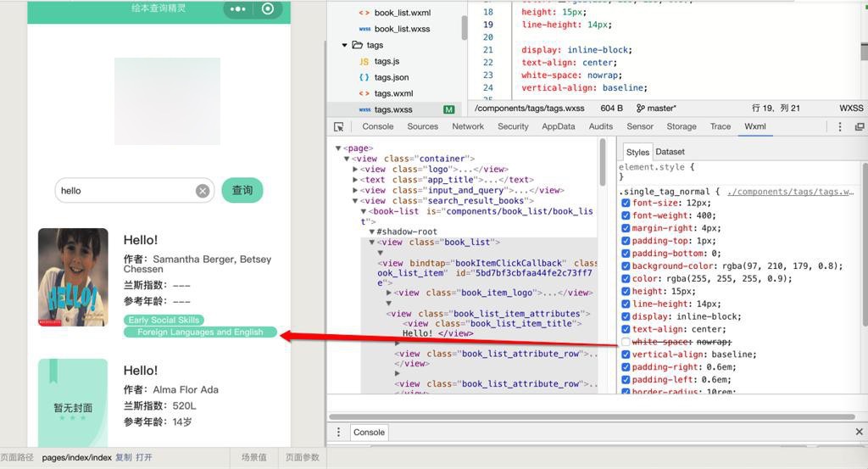Viewport: 868px width, 469px height.
Task: Click the tags.js file icon
Action: click(x=364, y=61)
